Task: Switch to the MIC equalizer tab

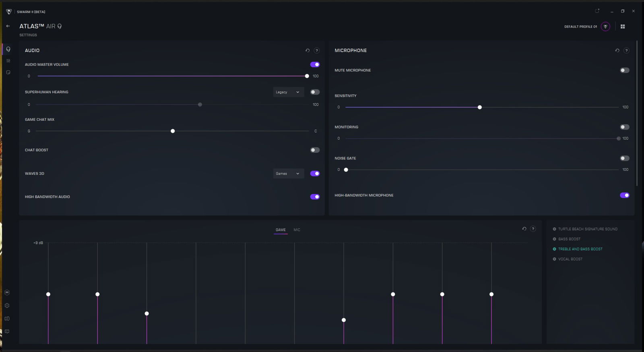Action: pos(297,230)
